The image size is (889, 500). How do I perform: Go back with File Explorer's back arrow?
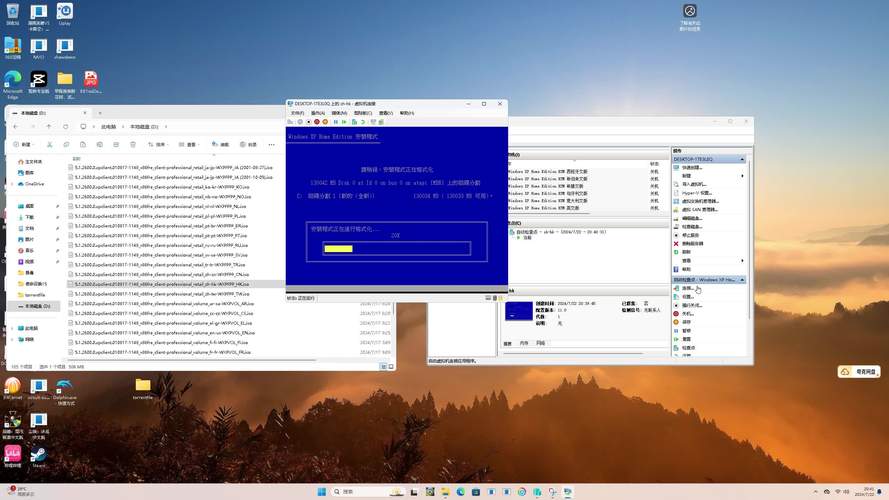tap(16, 126)
